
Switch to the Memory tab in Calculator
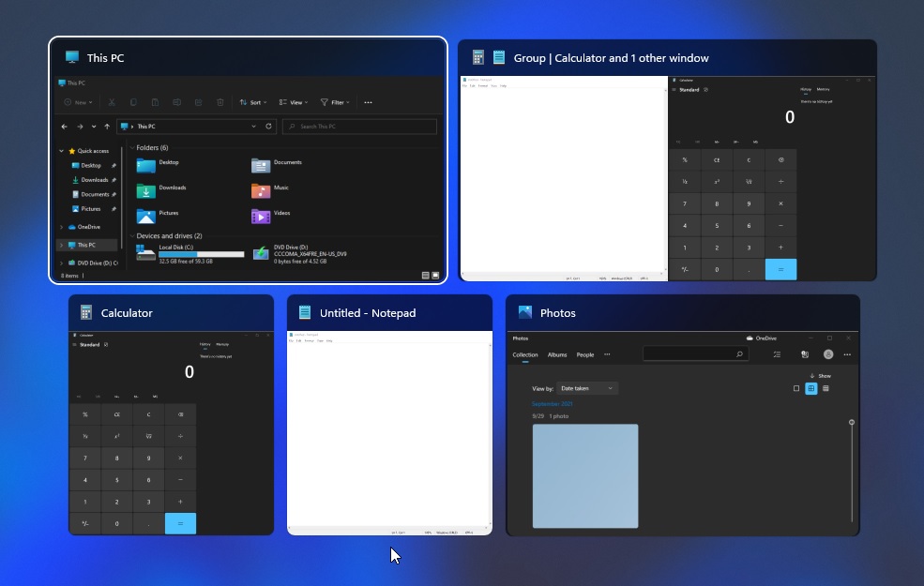(222, 345)
